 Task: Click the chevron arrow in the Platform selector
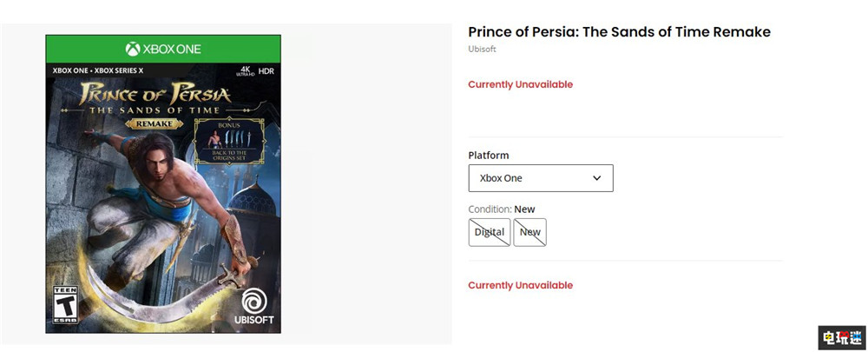(x=597, y=178)
